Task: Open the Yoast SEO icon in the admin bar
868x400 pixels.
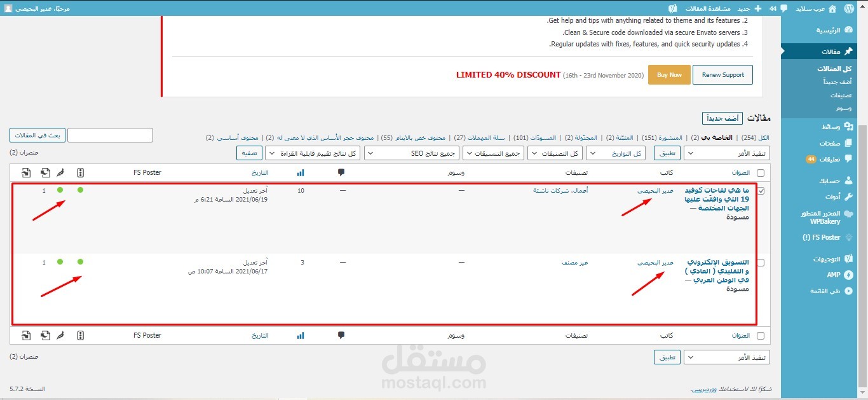Action: pos(673,9)
